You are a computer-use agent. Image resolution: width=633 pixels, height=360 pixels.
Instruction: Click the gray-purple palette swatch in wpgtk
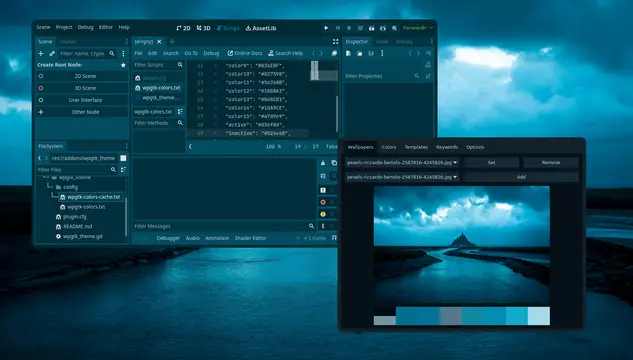(451, 316)
